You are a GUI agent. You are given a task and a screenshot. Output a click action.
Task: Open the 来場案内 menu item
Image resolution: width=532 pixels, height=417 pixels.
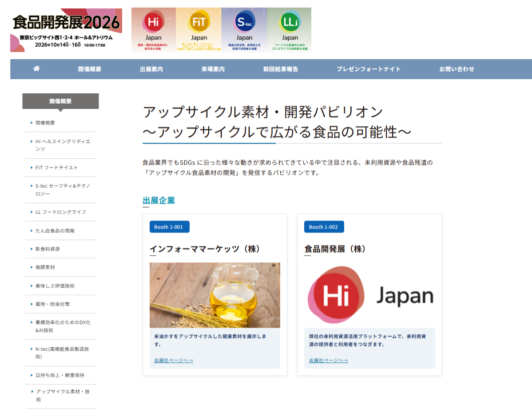(x=213, y=69)
